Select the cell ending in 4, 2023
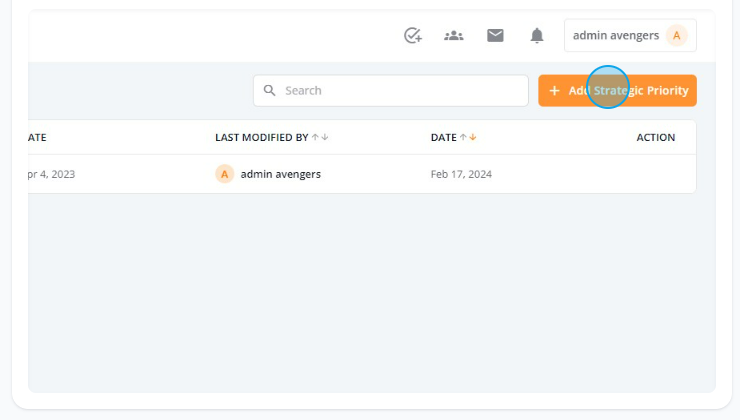This screenshot has height=420, width=740. coord(51,174)
